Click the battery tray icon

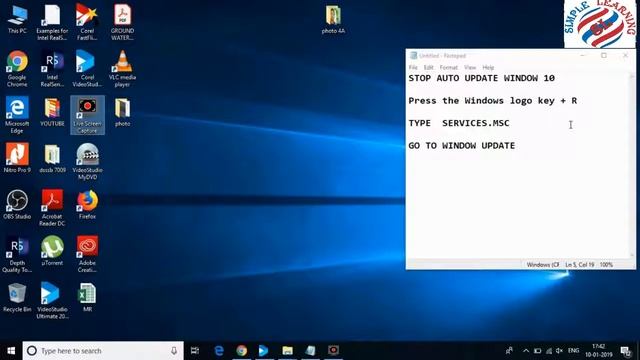tap(538, 351)
